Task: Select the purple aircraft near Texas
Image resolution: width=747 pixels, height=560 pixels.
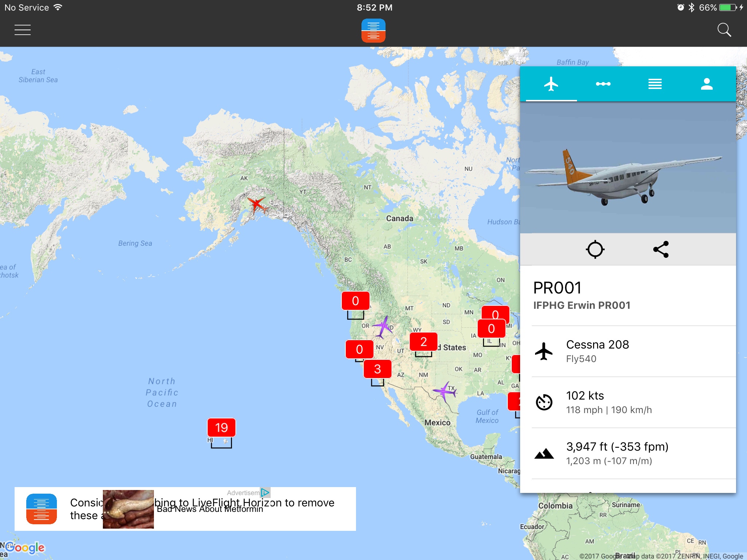Action: 444,392
